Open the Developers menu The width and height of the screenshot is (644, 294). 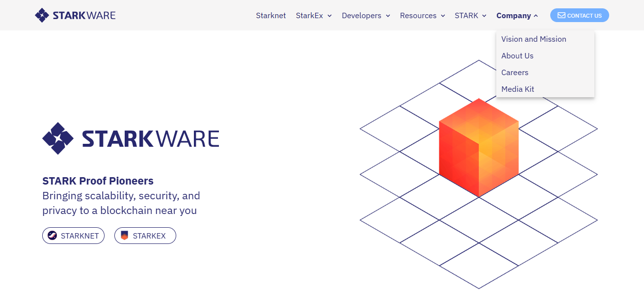[361, 16]
